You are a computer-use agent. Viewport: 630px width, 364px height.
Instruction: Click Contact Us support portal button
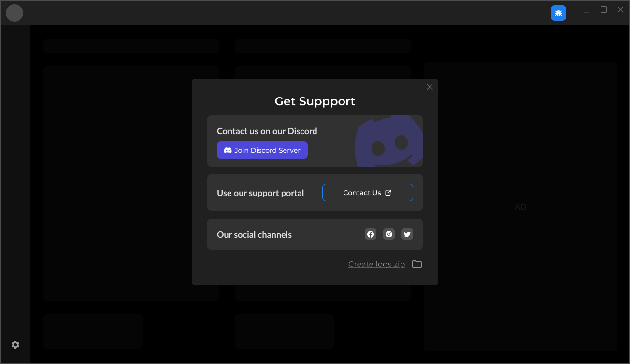(x=368, y=193)
